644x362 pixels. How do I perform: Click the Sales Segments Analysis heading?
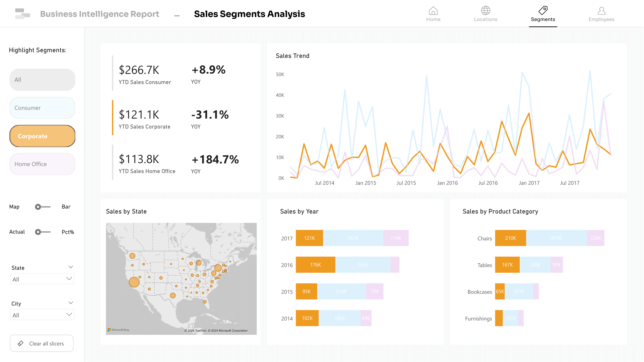[x=249, y=14]
